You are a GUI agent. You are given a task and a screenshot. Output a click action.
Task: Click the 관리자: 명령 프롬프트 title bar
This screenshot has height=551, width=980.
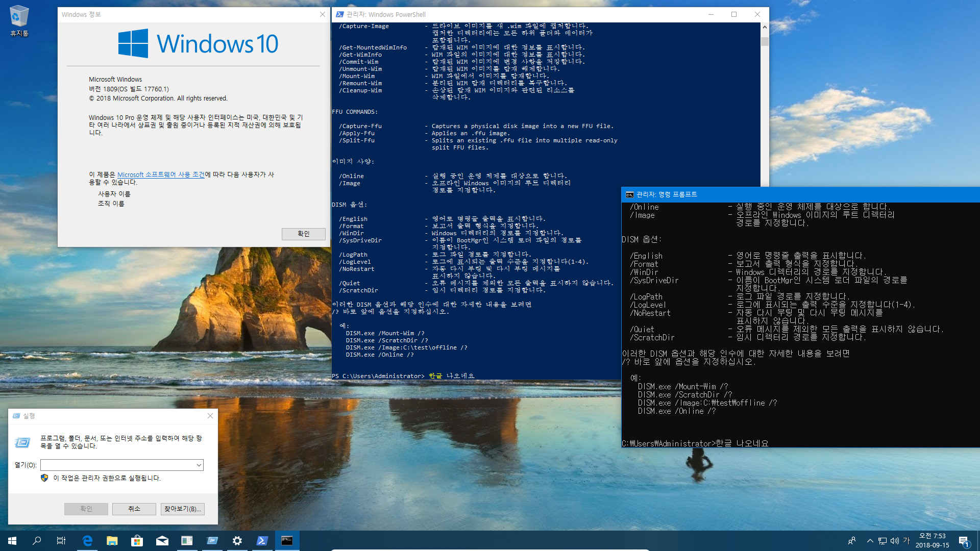(800, 194)
